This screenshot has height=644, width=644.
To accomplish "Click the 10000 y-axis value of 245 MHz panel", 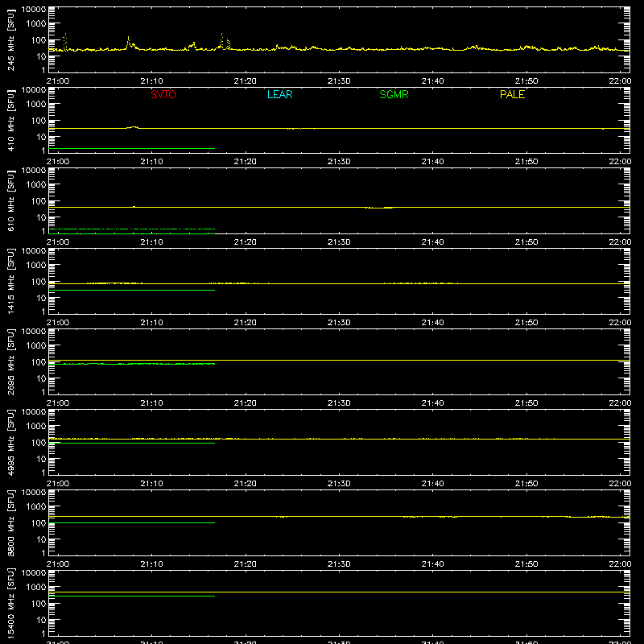I will [34, 10].
